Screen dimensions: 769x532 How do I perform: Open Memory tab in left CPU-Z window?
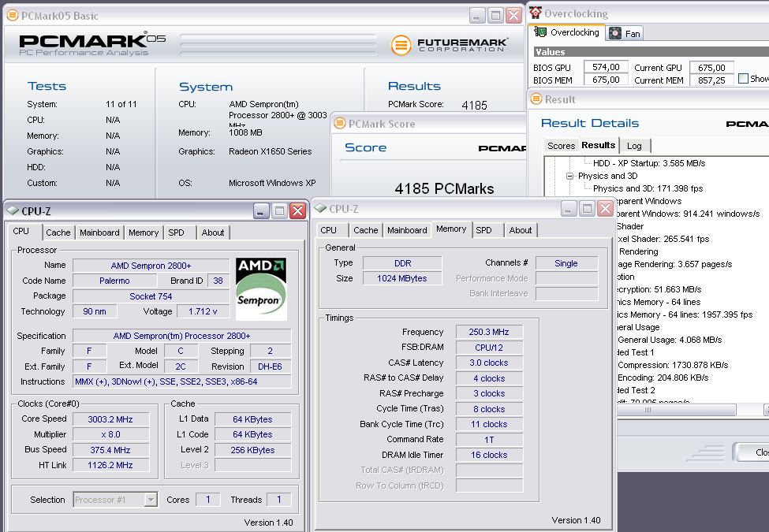144,233
